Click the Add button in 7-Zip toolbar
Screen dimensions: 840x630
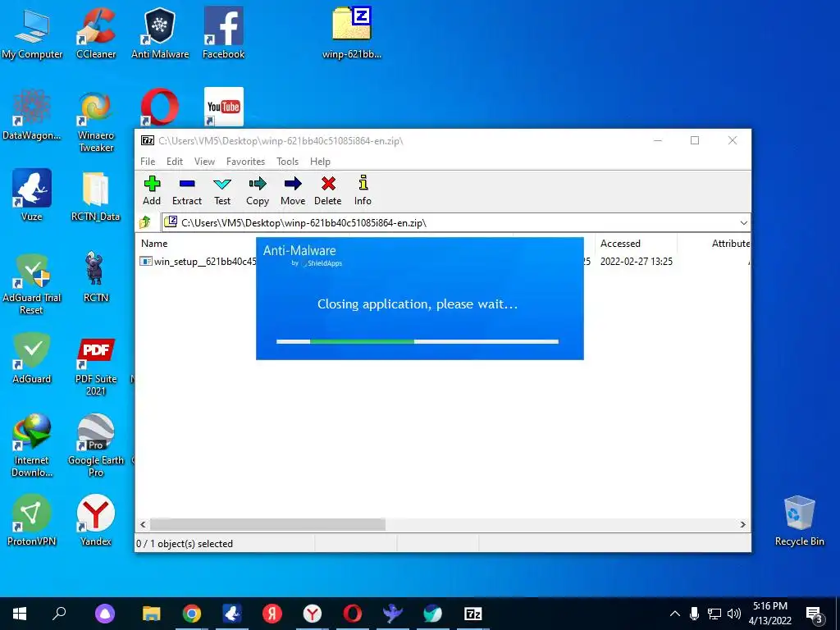point(152,190)
